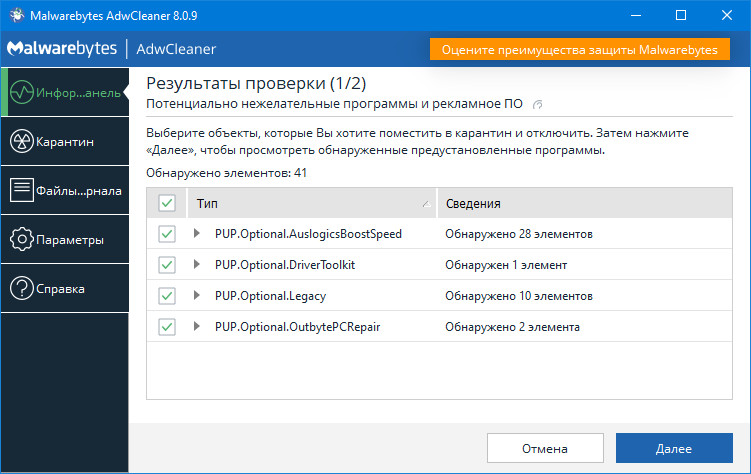Screen dimensions: 751x474
Task: Open the Файлы…рнала section label
Action: coord(79,191)
